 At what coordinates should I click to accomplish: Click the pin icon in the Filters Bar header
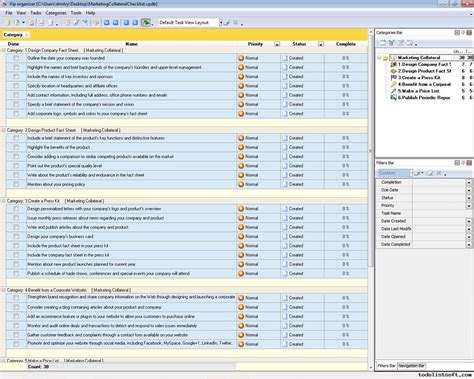click(x=463, y=163)
